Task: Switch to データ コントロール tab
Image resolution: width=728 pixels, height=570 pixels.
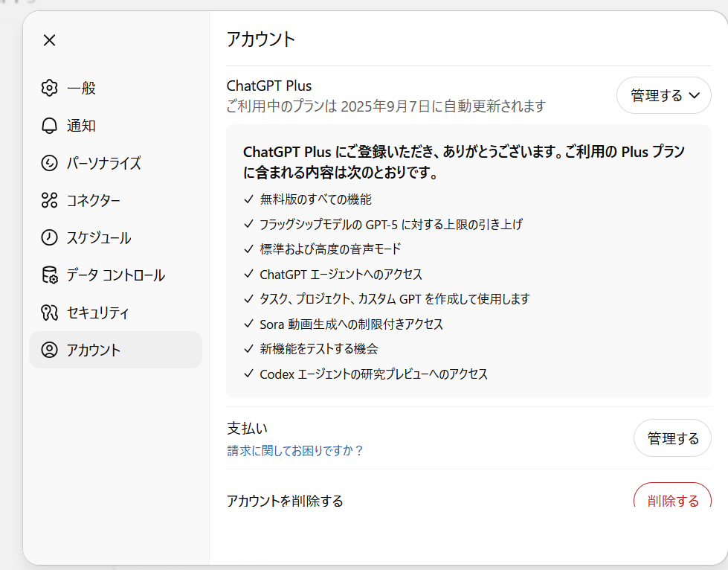Action: [115, 275]
